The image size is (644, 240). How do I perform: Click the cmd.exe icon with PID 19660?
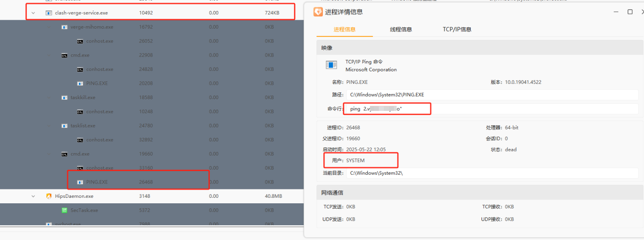64,154
